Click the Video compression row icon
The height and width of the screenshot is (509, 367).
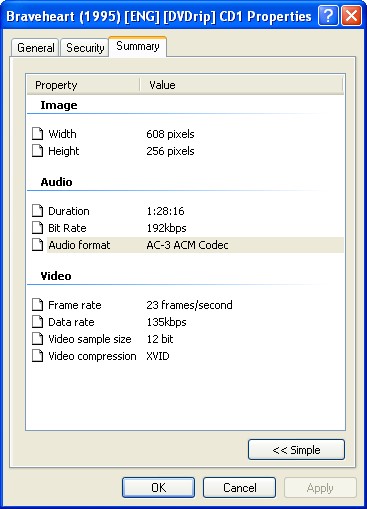pyautogui.click(x=38, y=356)
